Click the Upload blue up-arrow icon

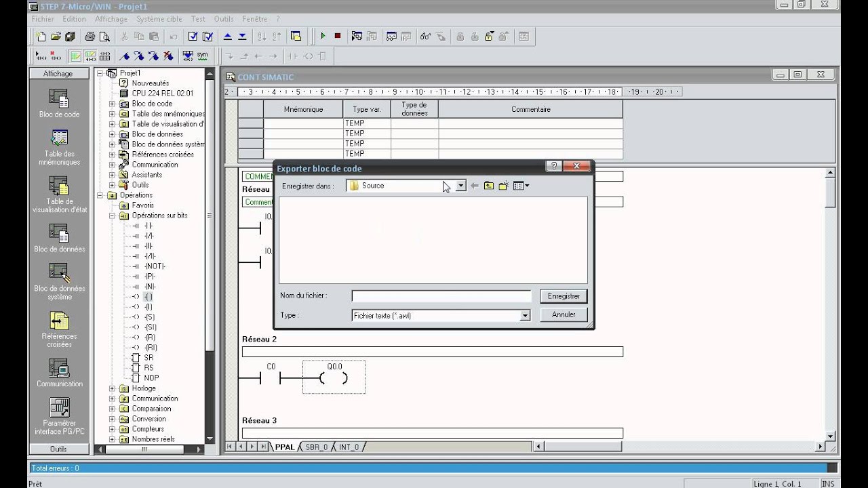pyautogui.click(x=228, y=37)
